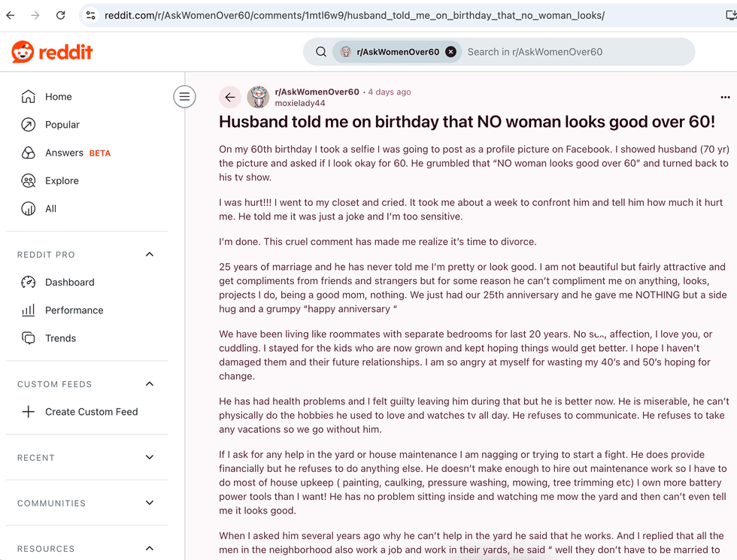This screenshot has width=737, height=560.
Task: Click the Answers icon in sidebar
Action: coord(29,153)
